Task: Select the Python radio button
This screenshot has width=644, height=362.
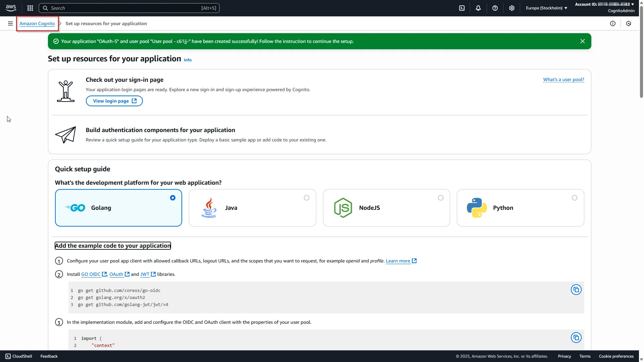Action: (575, 198)
